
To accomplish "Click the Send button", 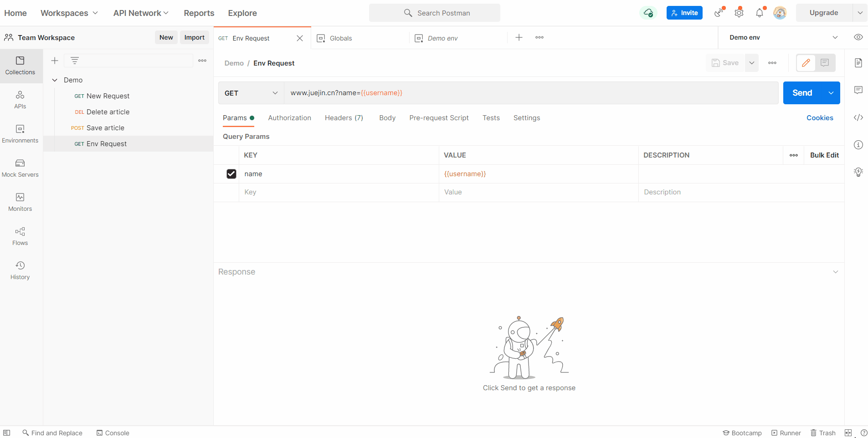I will point(802,93).
